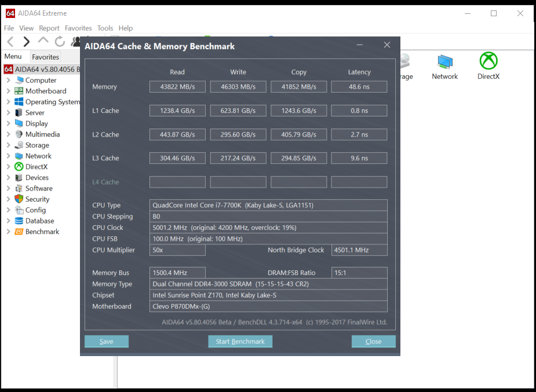
Task: Click the Forward navigation arrow
Action: (26, 42)
